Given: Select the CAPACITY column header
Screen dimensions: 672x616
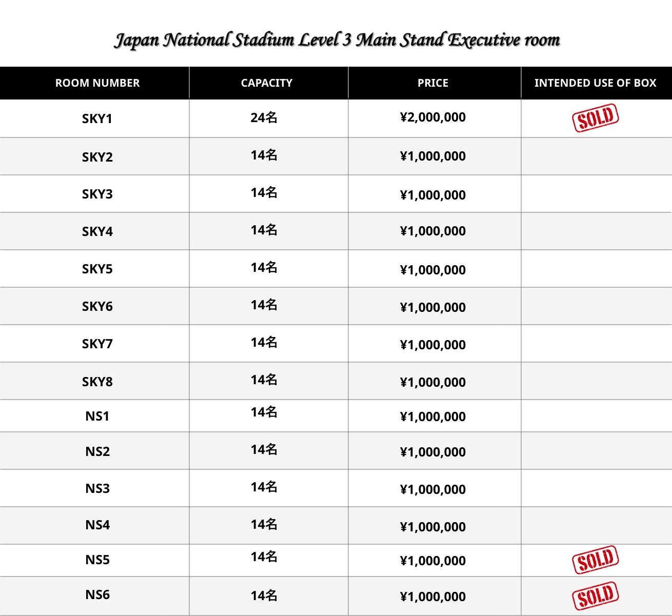Looking at the screenshot, I should [x=267, y=83].
